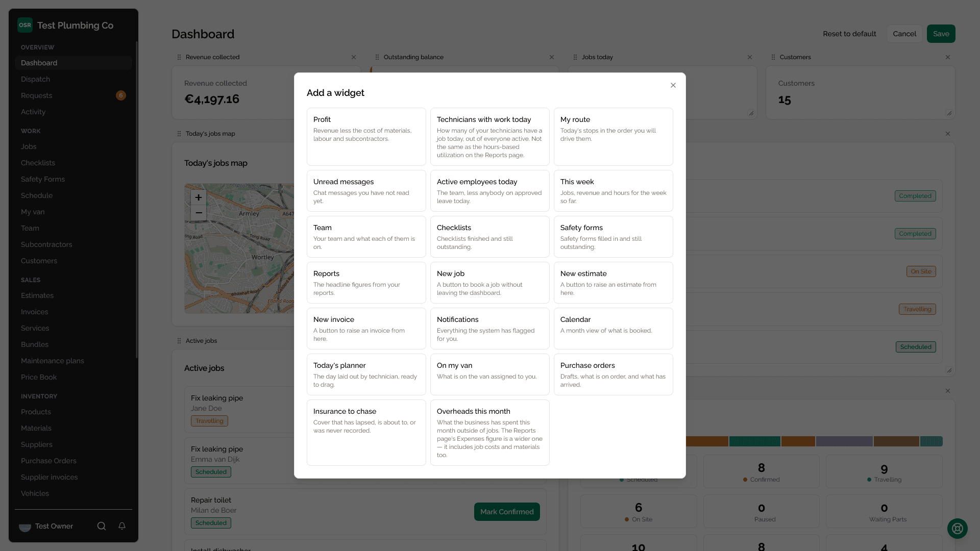Add the Calendar widget
980x551 pixels.
point(613,329)
